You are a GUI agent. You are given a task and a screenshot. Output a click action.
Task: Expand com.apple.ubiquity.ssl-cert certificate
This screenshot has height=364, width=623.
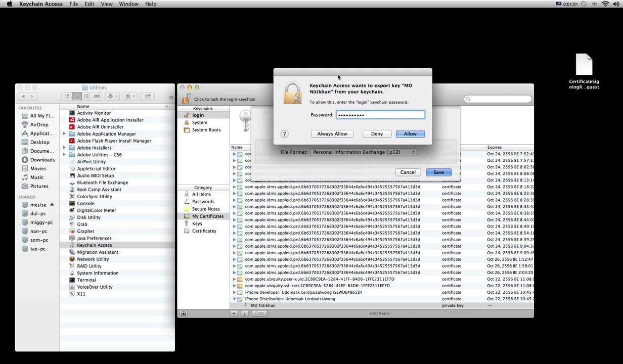pos(234,286)
